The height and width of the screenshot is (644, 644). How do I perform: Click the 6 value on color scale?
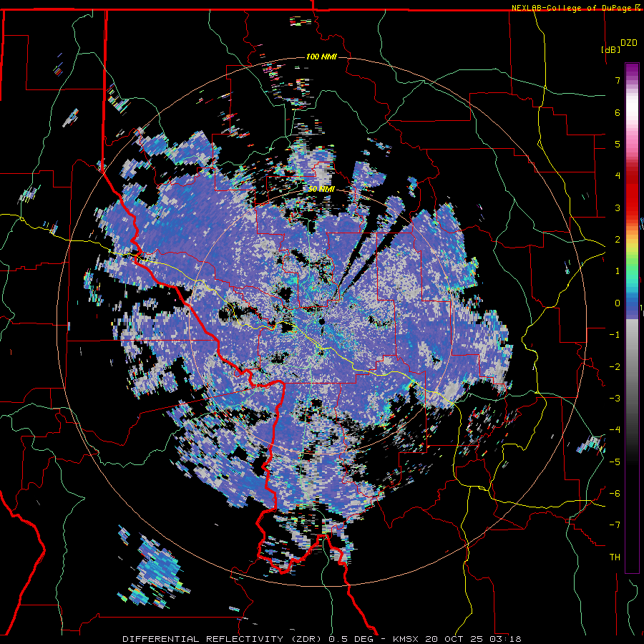[618, 112]
